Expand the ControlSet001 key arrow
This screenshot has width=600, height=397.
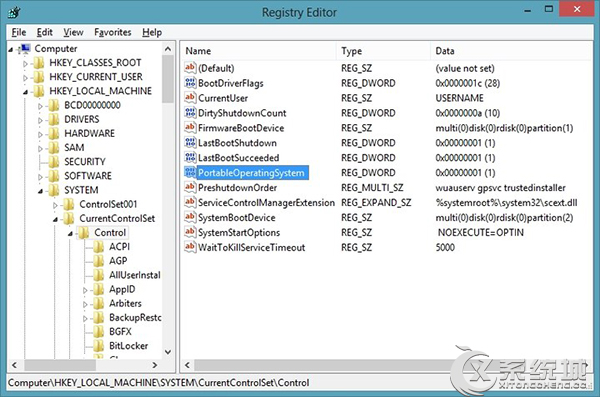pyautogui.click(x=55, y=205)
